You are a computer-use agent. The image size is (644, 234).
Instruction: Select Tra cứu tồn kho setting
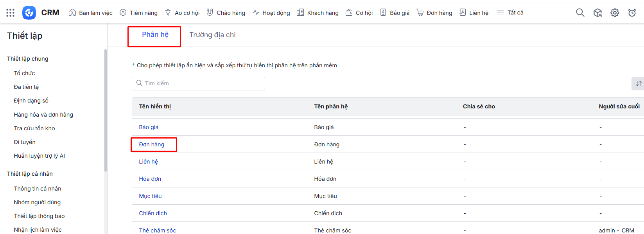tap(34, 128)
